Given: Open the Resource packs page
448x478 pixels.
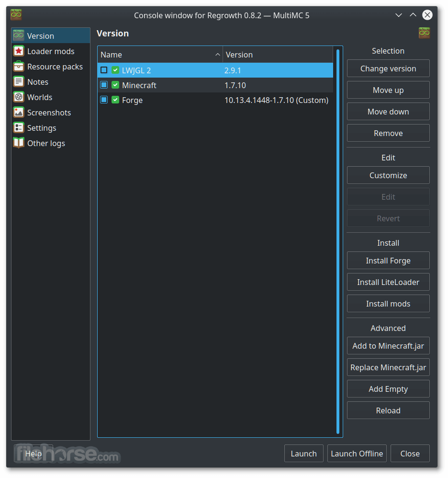Looking at the screenshot, I should tap(51, 67).
